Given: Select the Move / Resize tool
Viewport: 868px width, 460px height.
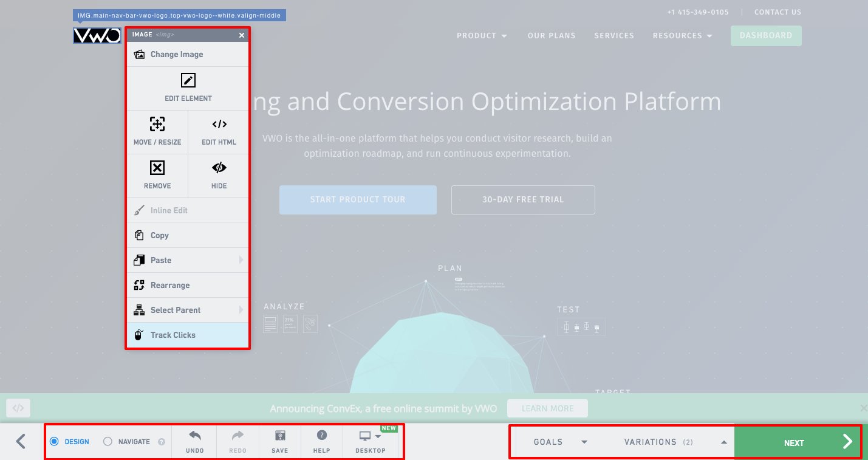Looking at the screenshot, I should [x=157, y=132].
